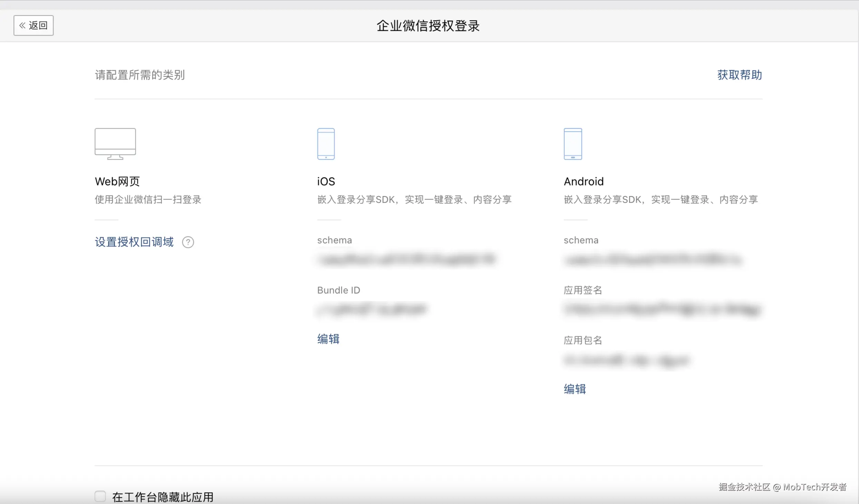The width and height of the screenshot is (859, 504).
Task: Toggle 在工作台隐藏此应用 checkbox
Action: tap(100, 496)
